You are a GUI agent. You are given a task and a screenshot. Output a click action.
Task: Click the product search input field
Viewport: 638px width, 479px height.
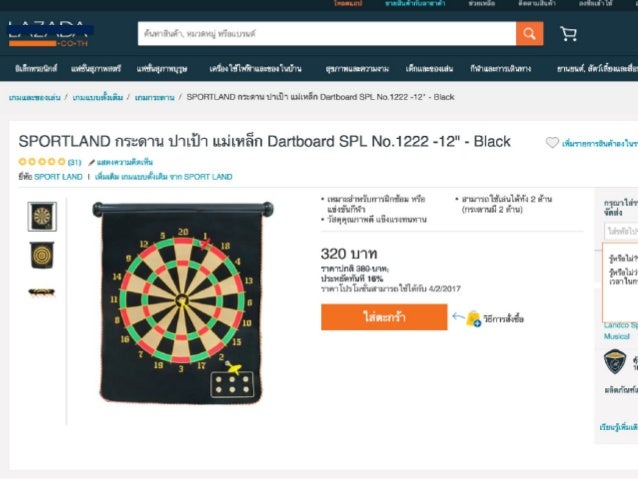click(327, 33)
